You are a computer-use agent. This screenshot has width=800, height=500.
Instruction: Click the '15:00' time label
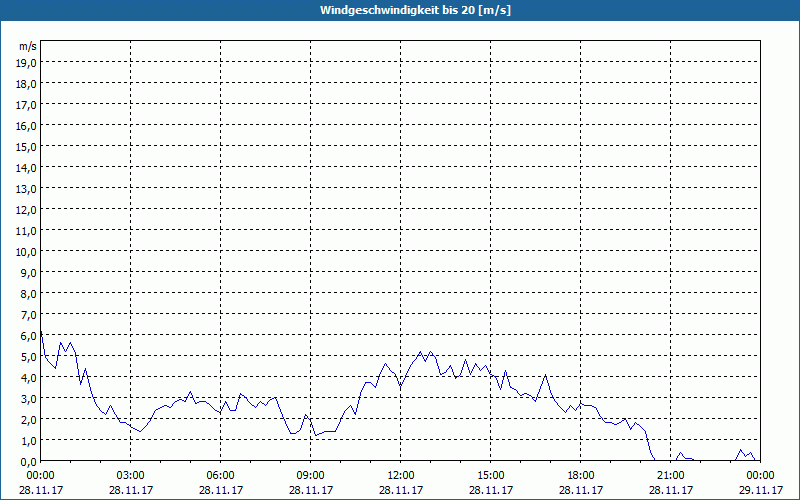point(491,476)
